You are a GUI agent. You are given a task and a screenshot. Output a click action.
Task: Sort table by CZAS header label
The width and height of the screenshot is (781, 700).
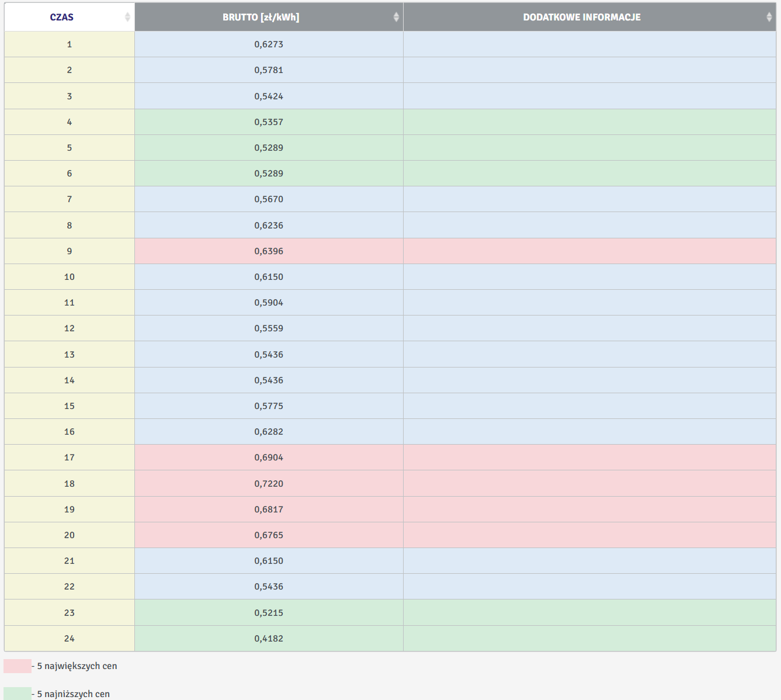(61, 17)
